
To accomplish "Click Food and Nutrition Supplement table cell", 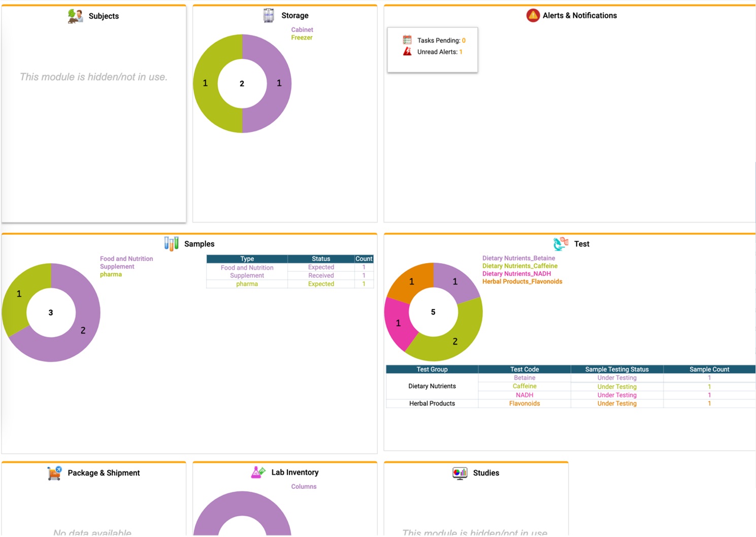I will 247,271.
